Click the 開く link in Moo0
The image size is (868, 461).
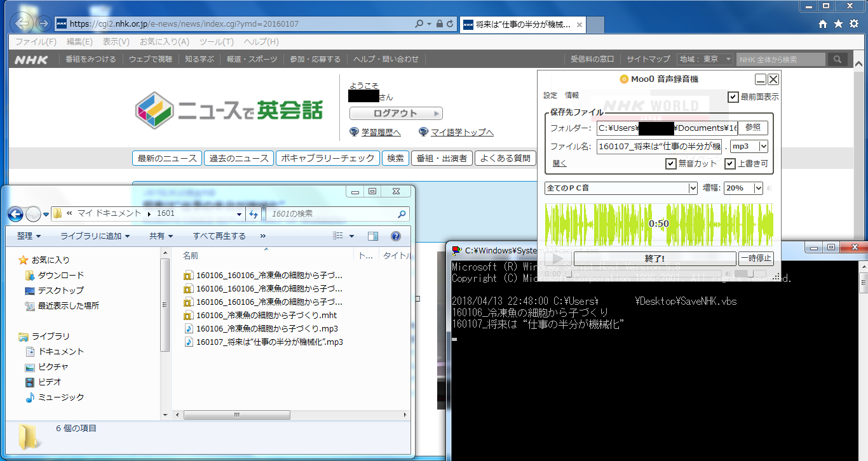coord(559,164)
